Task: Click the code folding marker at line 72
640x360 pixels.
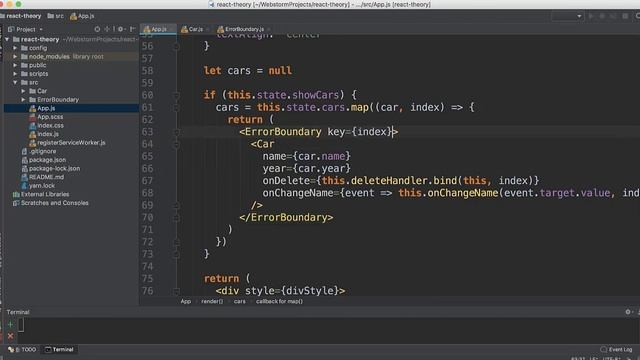Action: coord(176,242)
